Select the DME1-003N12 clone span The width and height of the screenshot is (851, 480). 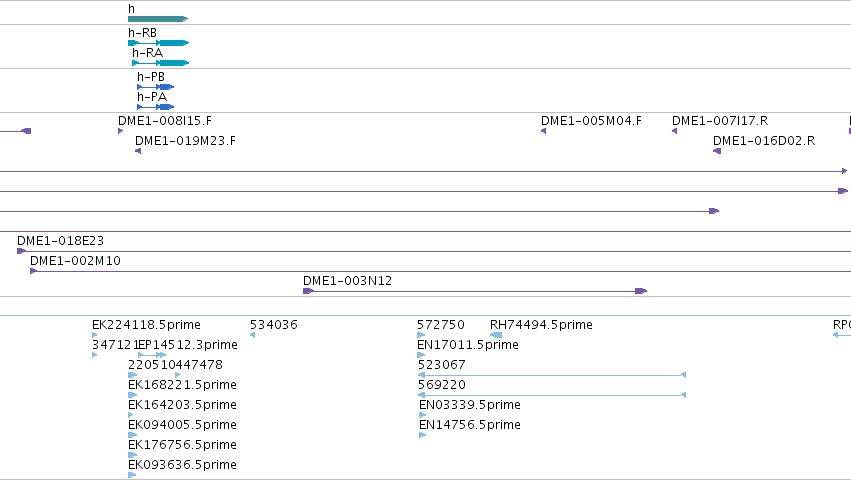[x=475, y=291]
